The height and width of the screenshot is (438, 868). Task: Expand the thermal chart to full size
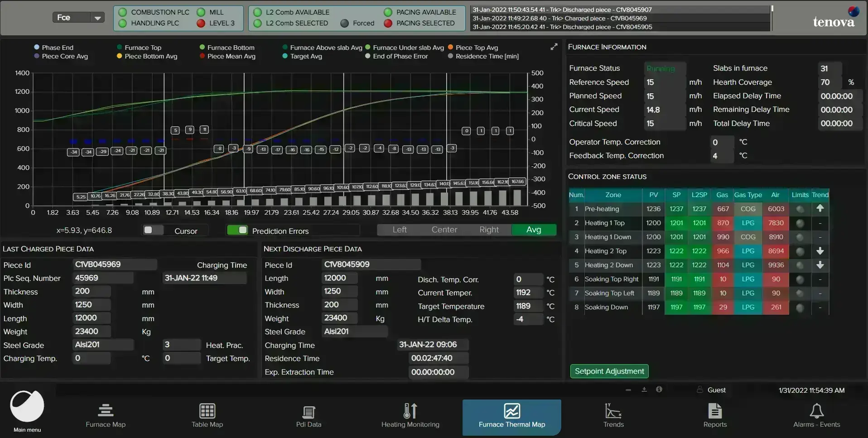point(554,47)
